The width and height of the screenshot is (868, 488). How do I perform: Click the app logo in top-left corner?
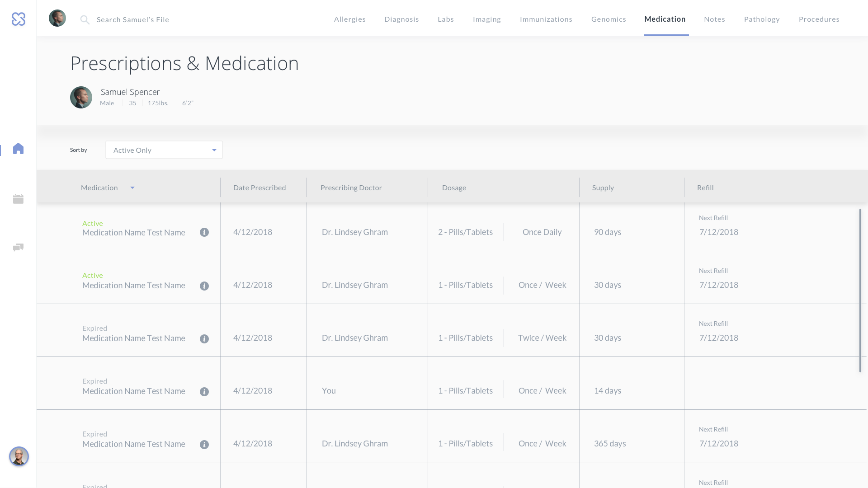(x=19, y=19)
